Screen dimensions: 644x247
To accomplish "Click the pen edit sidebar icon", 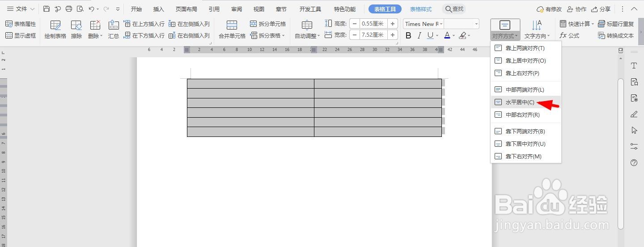I will (x=634, y=114).
